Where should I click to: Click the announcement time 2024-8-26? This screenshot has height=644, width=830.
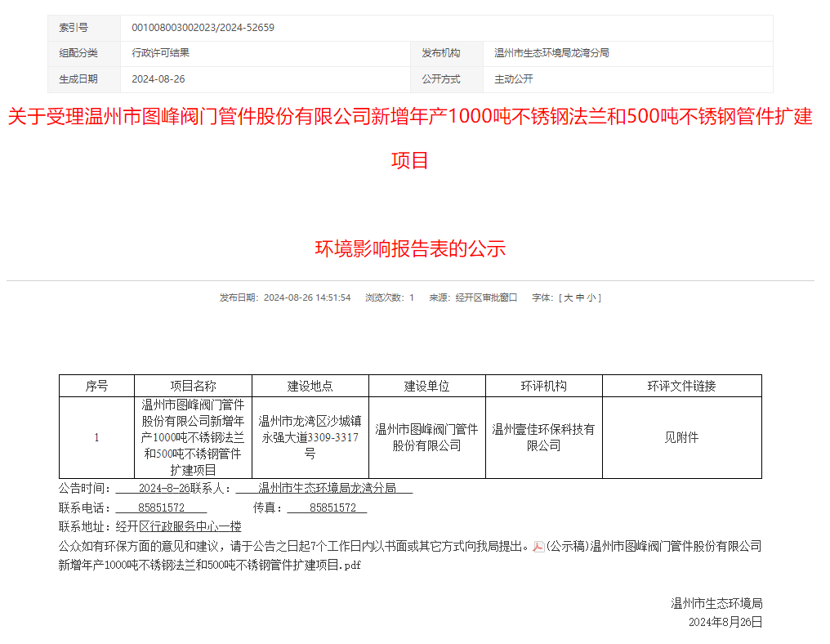(x=164, y=488)
